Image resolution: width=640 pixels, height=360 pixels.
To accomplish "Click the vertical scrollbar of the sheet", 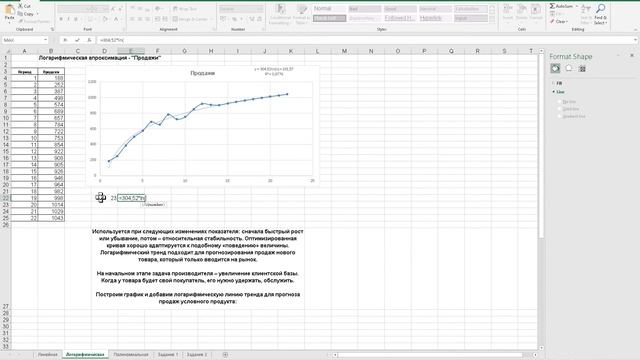I will 541,147.
